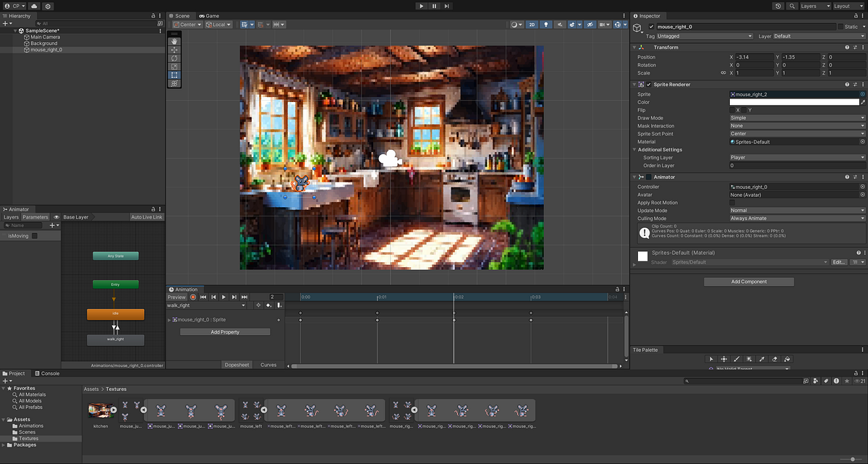Open the Sprite Renderer Color swatch
Viewport: 868px width, 464px height.
pos(793,102)
